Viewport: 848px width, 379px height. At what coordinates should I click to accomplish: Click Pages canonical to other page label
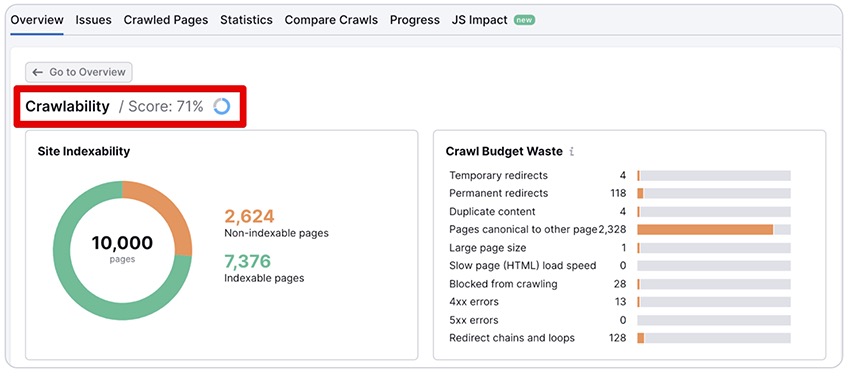(x=523, y=229)
